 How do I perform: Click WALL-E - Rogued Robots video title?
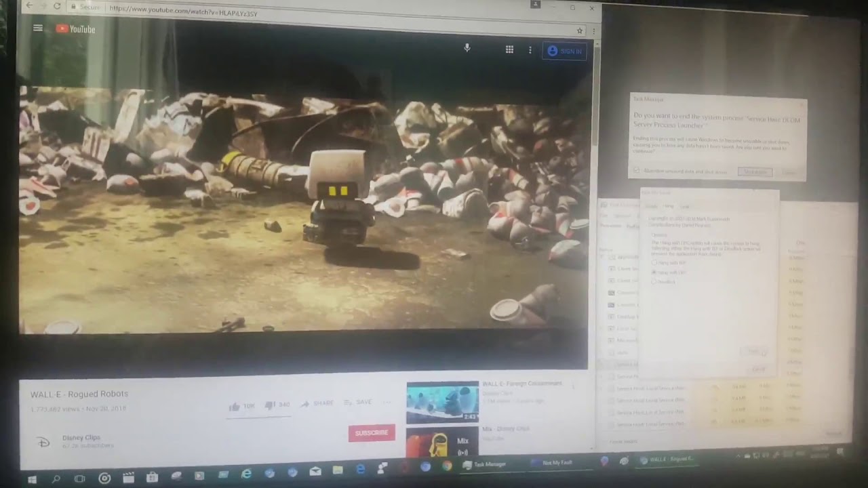(x=79, y=394)
